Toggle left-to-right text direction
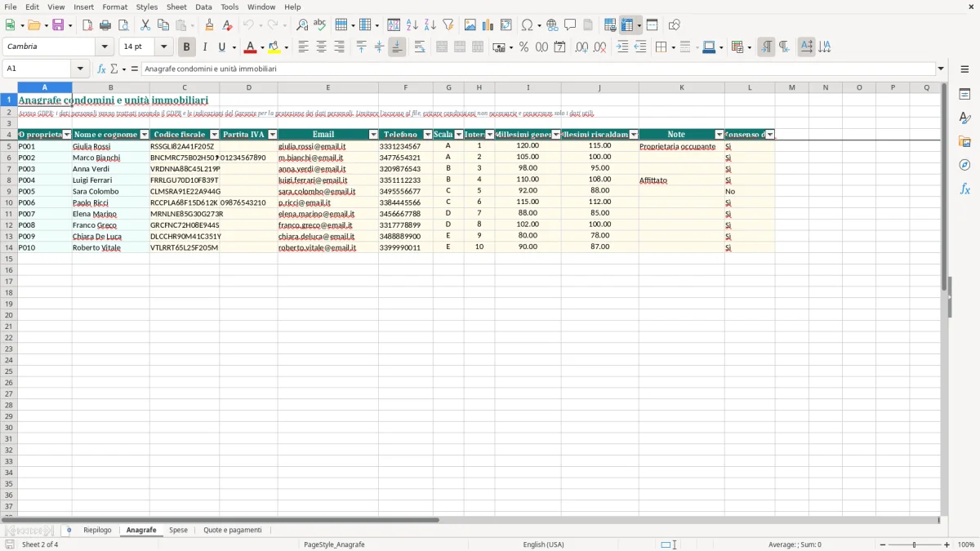 click(766, 47)
